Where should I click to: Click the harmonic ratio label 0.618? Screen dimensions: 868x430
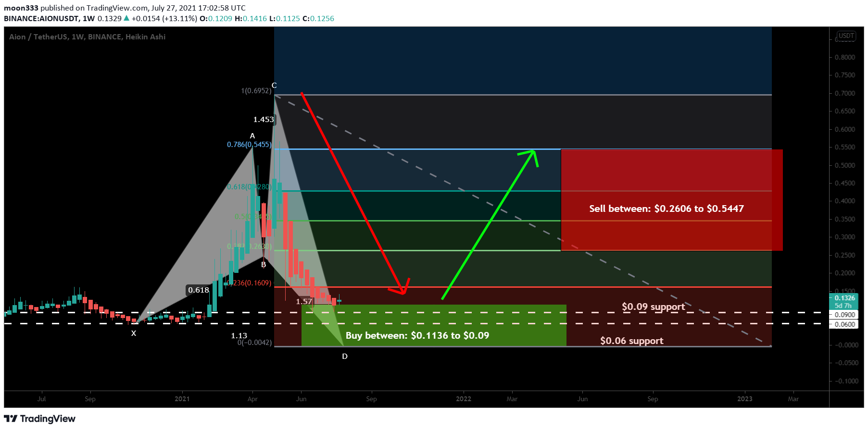(x=199, y=290)
